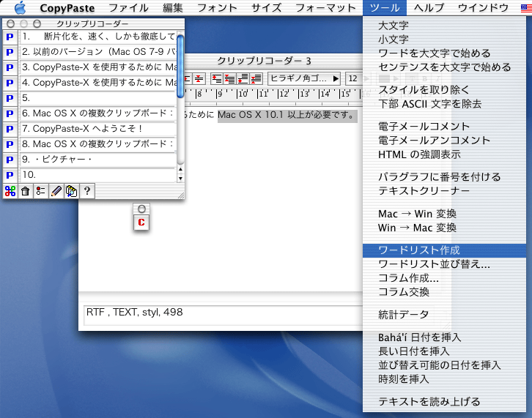Open the Apple menu
Viewport: 532px width, 418px height.
pos(20,7)
